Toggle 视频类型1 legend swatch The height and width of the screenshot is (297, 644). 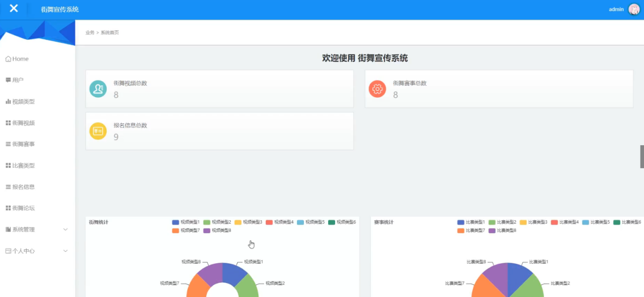point(175,222)
